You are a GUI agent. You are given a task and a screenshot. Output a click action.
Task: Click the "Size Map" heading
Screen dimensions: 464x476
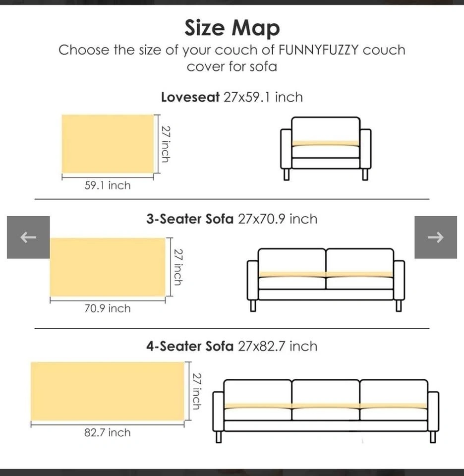point(232,28)
